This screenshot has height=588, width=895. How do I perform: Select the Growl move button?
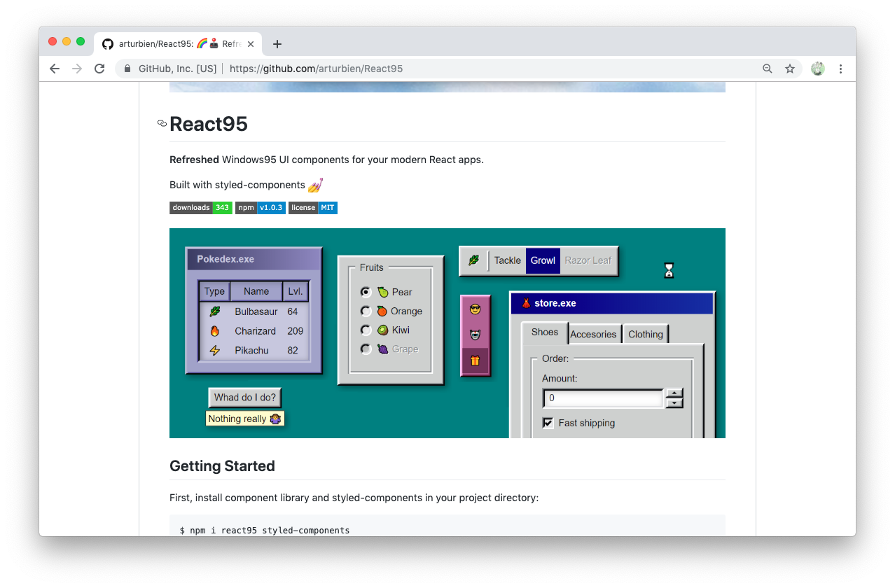pos(542,260)
